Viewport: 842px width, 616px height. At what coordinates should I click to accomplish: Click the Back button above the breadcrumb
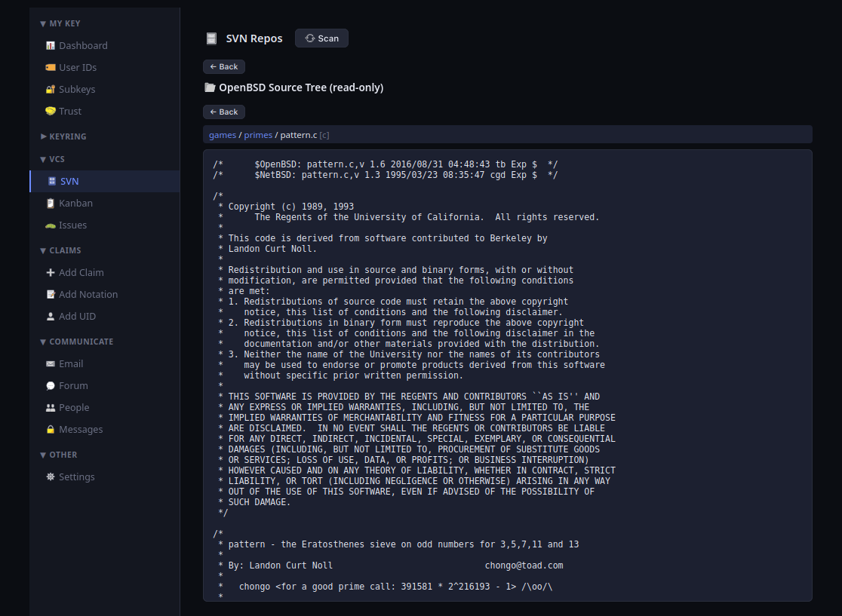224,112
